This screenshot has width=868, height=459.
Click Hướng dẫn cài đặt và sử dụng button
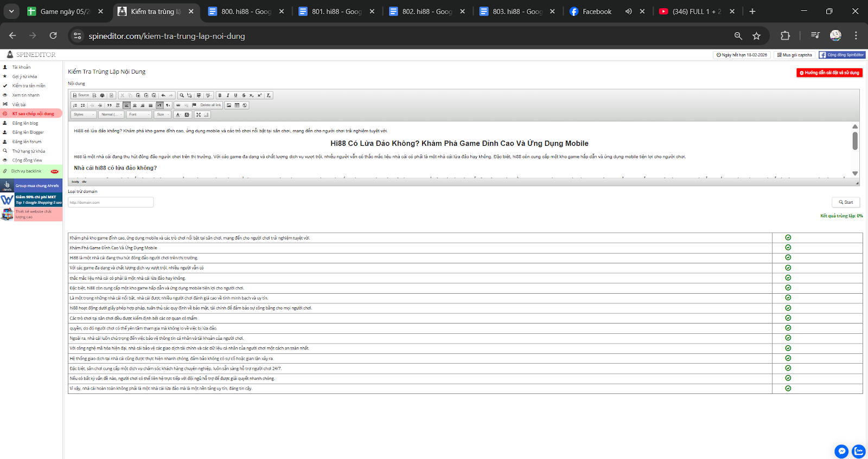[829, 73]
